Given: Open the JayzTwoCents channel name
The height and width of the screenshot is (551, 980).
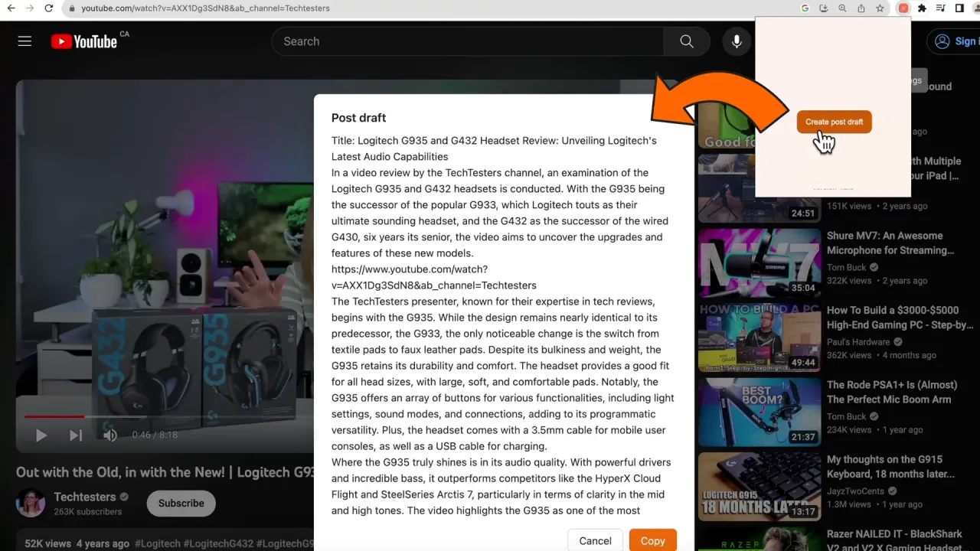Looking at the screenshot, I should pos(855,491).
